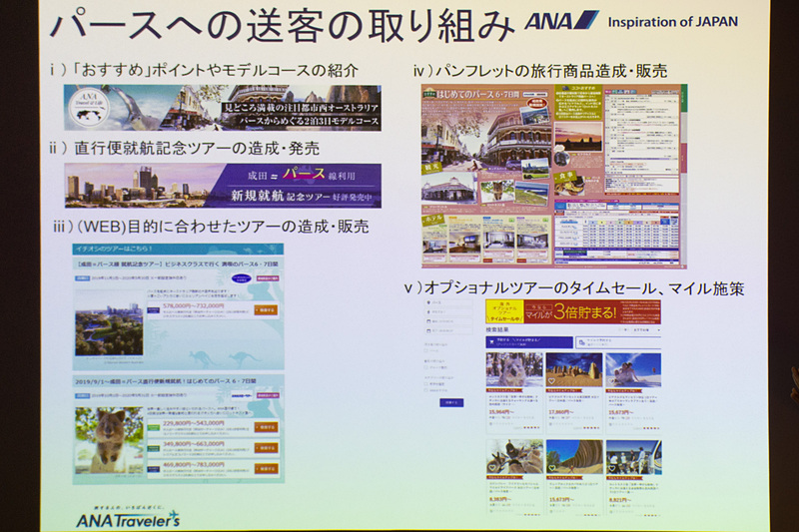Open the 成田=パース 新規就航記念ツアー banner
This screenshot has width=799, height=532.
pos(223,186)
